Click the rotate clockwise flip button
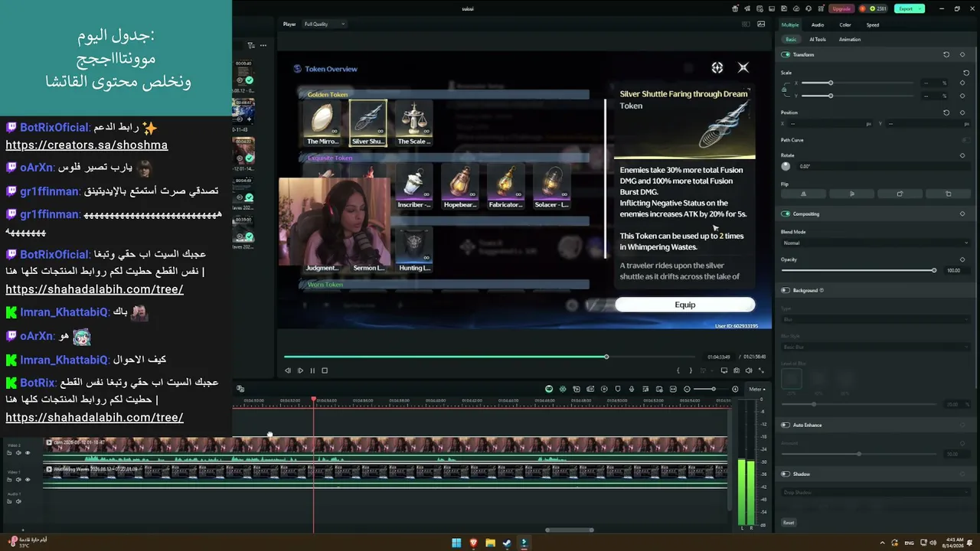This screenshot has width=980, height=551. coord(900,194)
